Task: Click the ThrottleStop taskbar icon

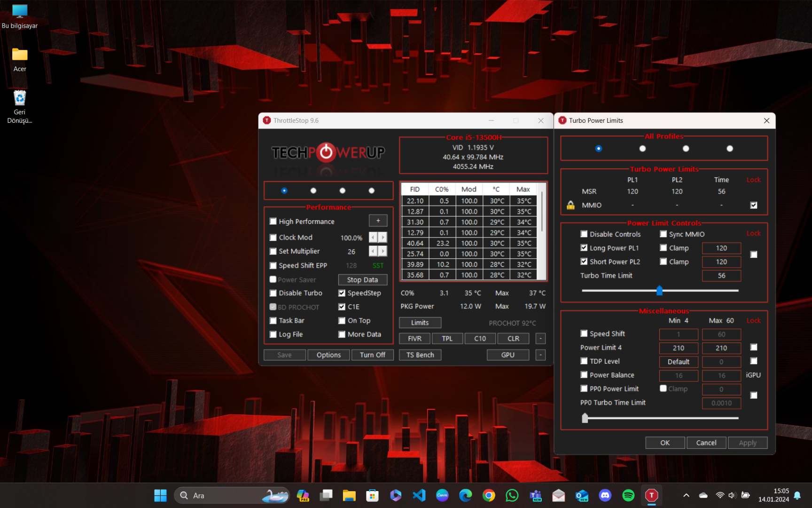Action: [652, 495]
